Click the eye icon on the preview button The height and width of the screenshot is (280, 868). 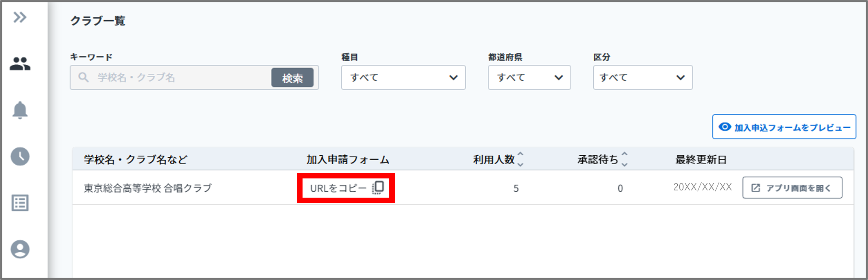pyautogui.click(x=724, y=127)
